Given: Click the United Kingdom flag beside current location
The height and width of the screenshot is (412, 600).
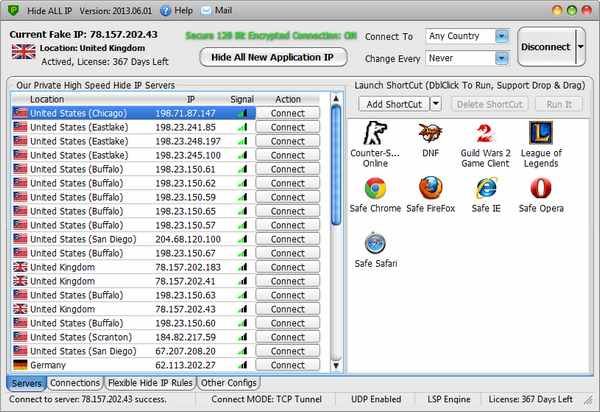Looking at the screenshot, I should coord(23,52).
